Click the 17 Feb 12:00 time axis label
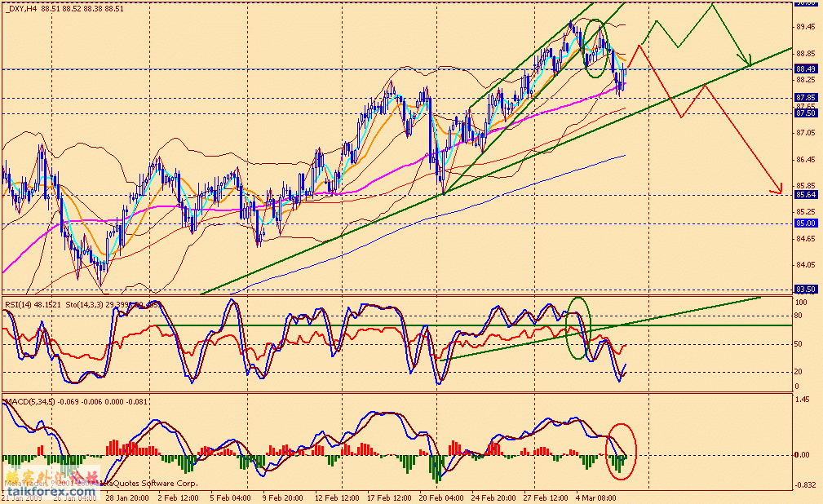823x504 pixels. [x=389, y=497]
